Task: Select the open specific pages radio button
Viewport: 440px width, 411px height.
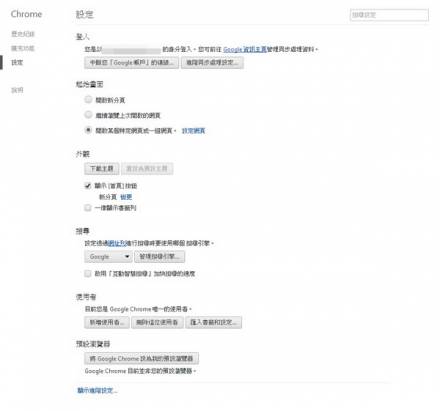Action: pyautogui.click(x=88, y=130)
